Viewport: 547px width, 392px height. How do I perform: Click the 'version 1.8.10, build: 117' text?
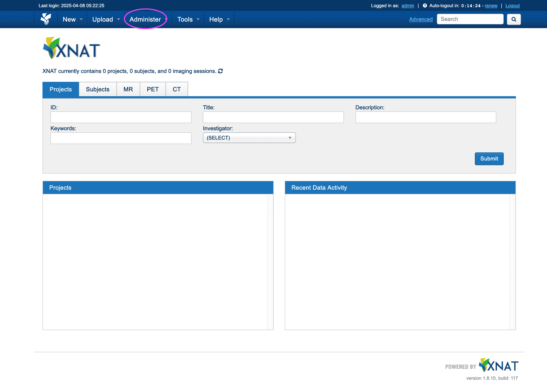pos(492,378)
